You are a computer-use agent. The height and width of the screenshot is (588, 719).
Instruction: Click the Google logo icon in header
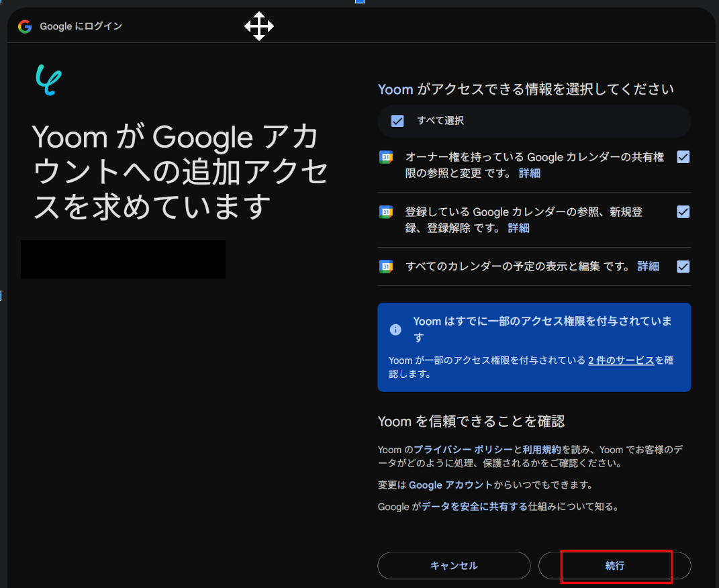(25, 27)
